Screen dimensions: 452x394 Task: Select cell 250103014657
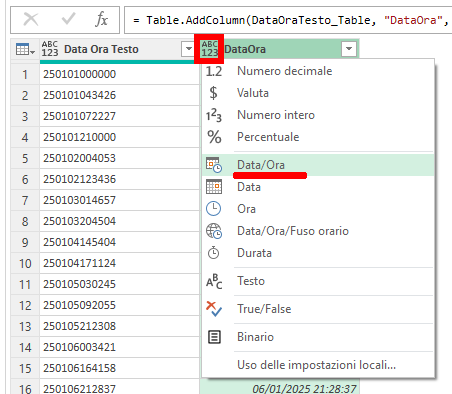click(x=119, y=200)
